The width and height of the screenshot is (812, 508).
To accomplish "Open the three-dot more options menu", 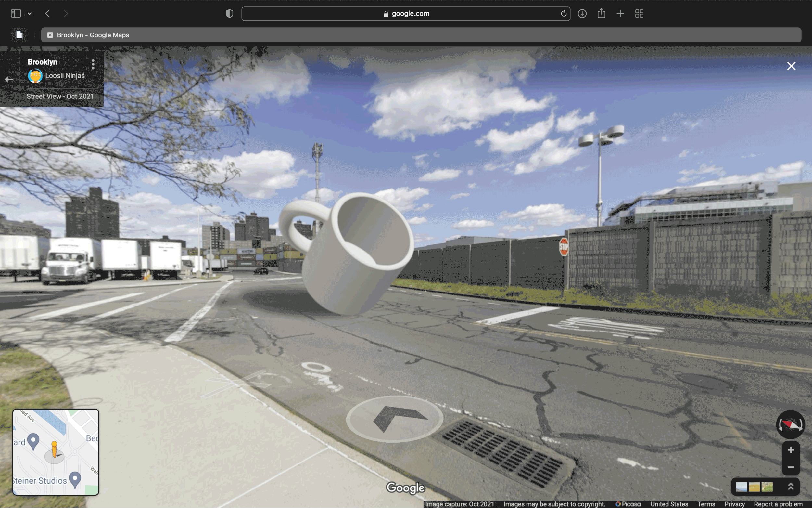I will tap(93, 64).
